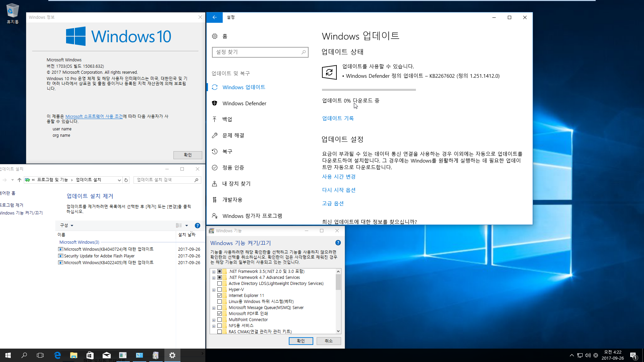Open 백업 settings page
Screen dimensions: 644x362
[x=227, y=119]
